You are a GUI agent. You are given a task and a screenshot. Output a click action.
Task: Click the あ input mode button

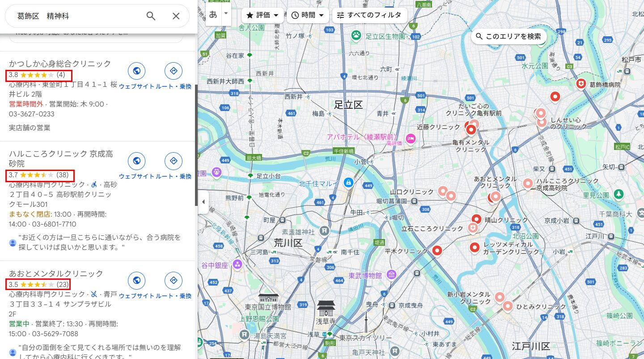(x=213, y=13)
